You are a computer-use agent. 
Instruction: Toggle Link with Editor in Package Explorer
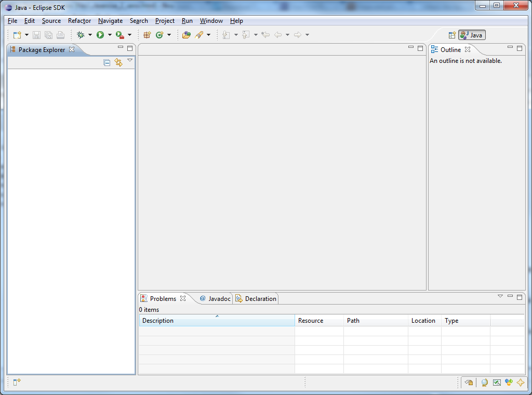click(x=118, y=62)
